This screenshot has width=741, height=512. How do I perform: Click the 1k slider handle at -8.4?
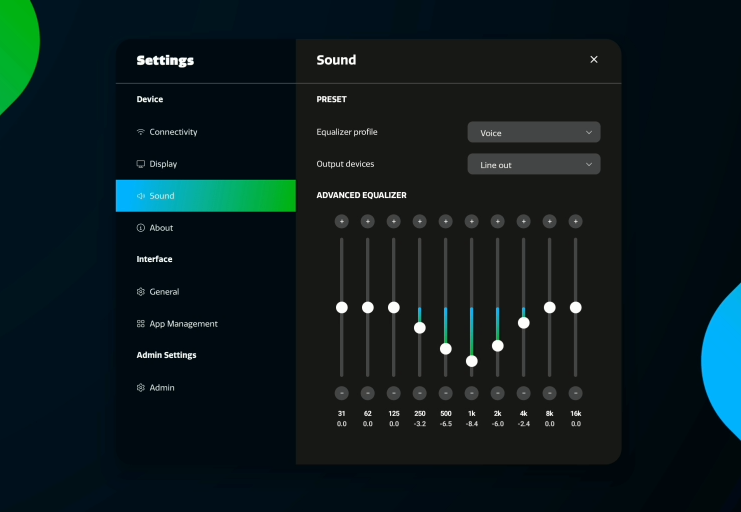coord(472,361)
